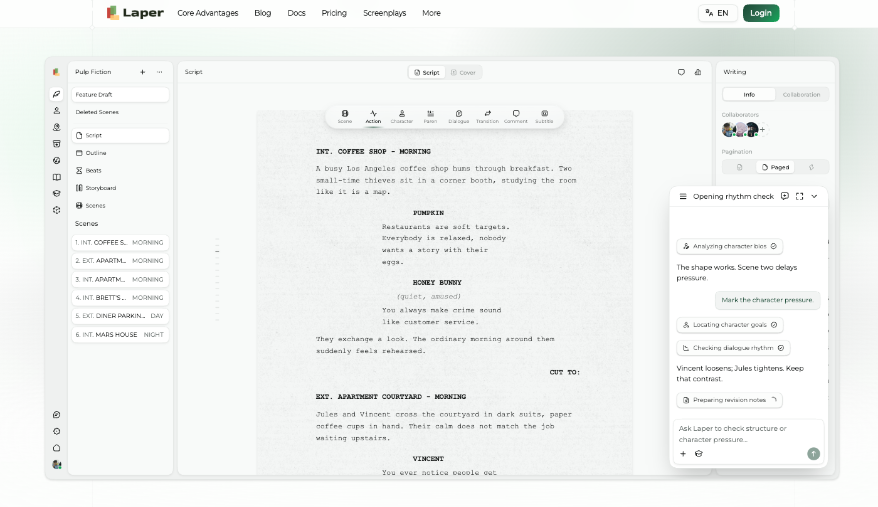Open Deleted Scenes

[120, 112]
